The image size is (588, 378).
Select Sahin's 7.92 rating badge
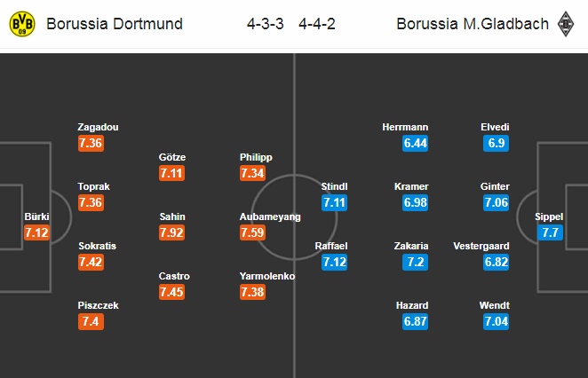coord(172,232)
